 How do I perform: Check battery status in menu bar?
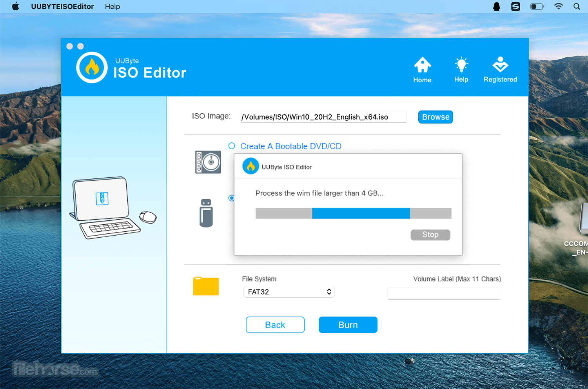click(537, 6)
